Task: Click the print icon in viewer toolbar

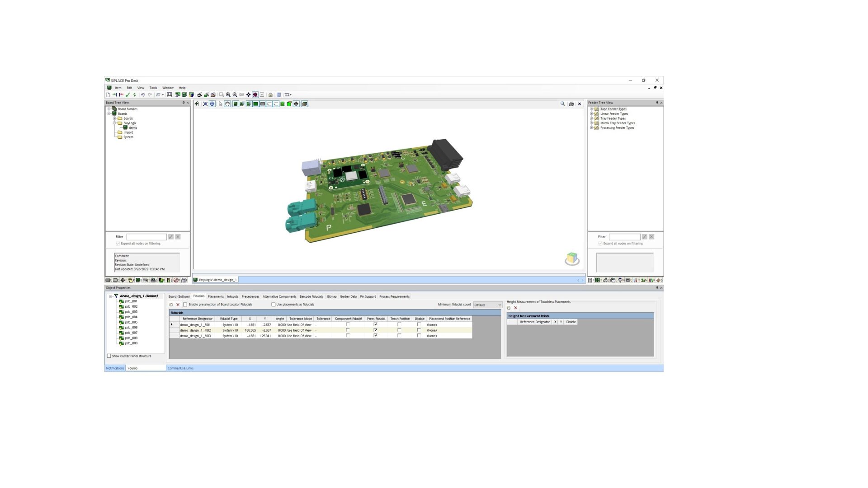Action: coord(571,104)
